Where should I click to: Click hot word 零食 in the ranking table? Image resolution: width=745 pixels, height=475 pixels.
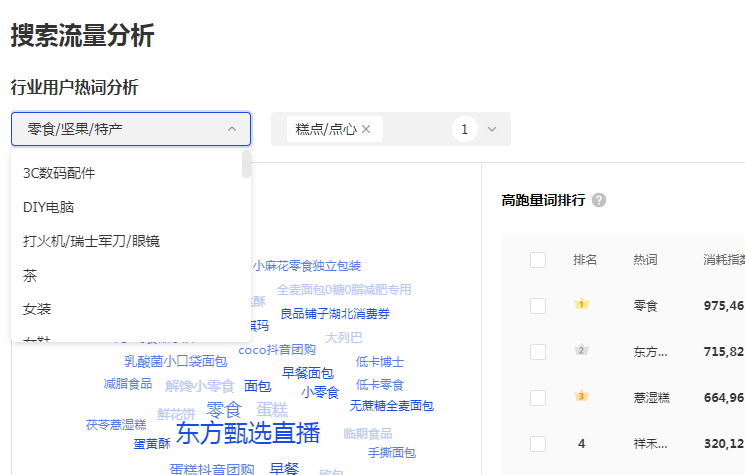pyautogui.click(x=645, y=306)
